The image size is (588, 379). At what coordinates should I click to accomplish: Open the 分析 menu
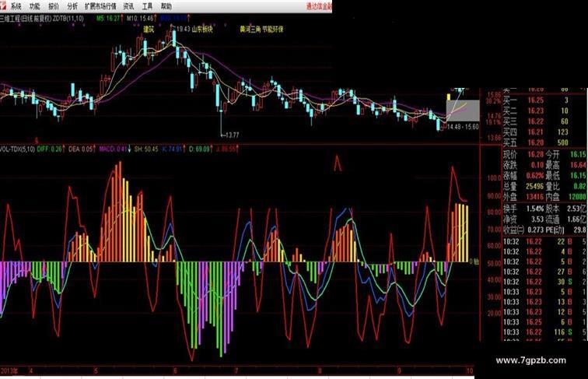pyautogui.click(x=72, y=6)
